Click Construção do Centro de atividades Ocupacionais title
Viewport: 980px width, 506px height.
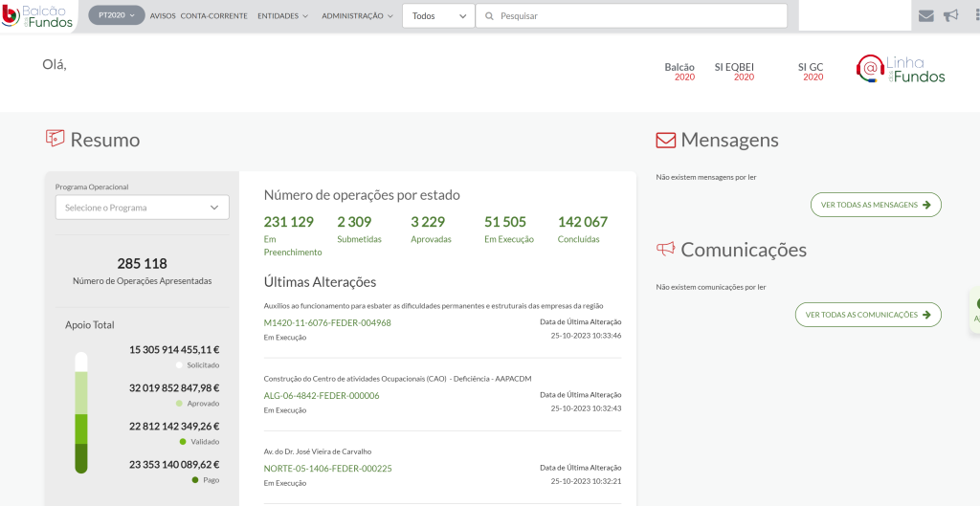(397, 379)
